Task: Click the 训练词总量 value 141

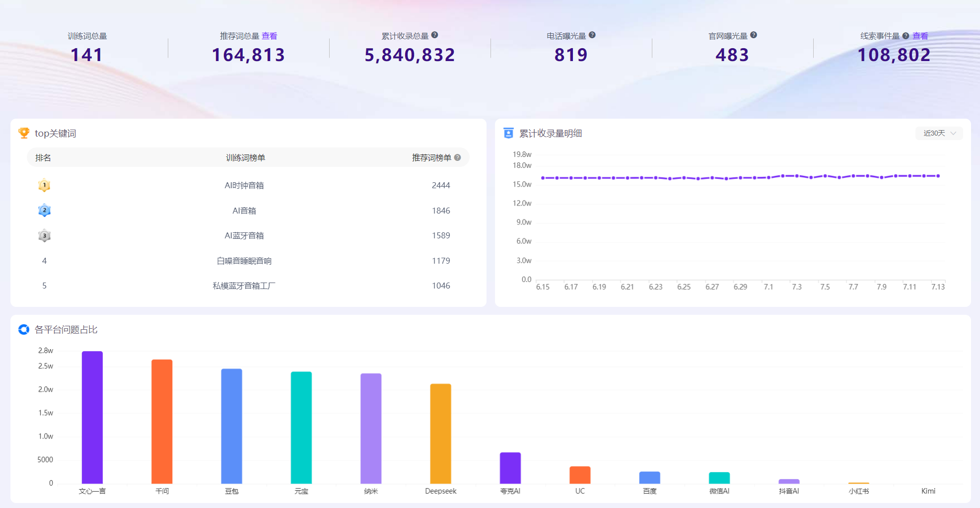Action: tap(87, 55)
